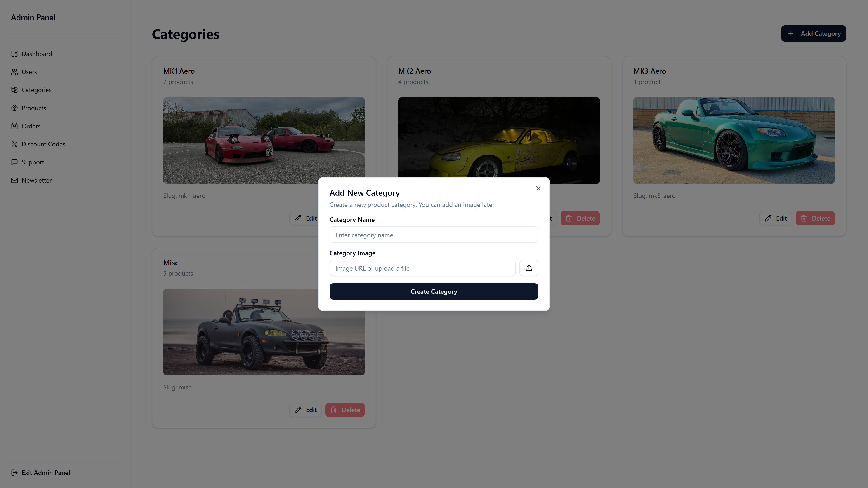Edit the MK1 Aero category
Viewport: 868px width, 488px height.
pos(304,218)
